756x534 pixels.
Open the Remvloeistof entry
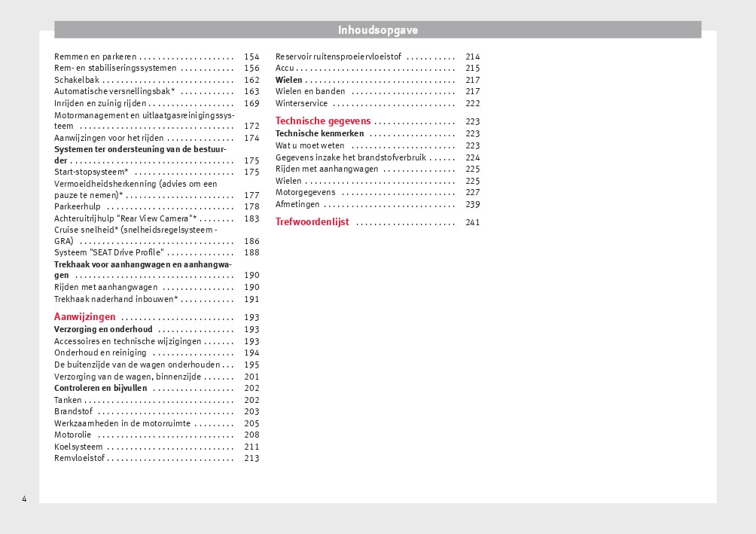tap(80, 458)
